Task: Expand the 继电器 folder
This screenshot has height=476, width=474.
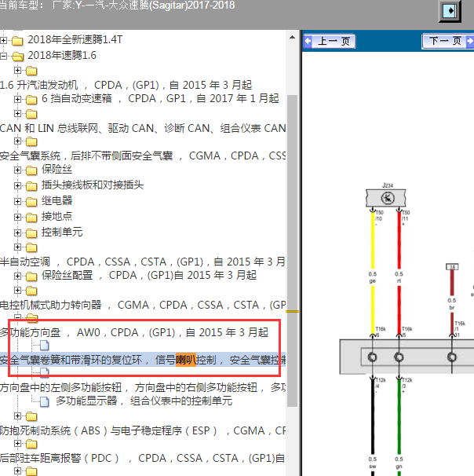Action: click(17, 202)
